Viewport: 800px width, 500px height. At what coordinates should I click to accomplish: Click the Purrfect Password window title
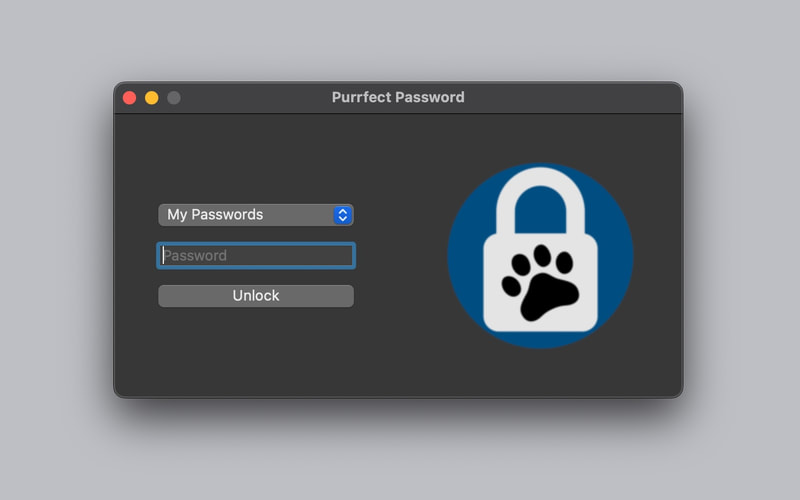point(398,97)
